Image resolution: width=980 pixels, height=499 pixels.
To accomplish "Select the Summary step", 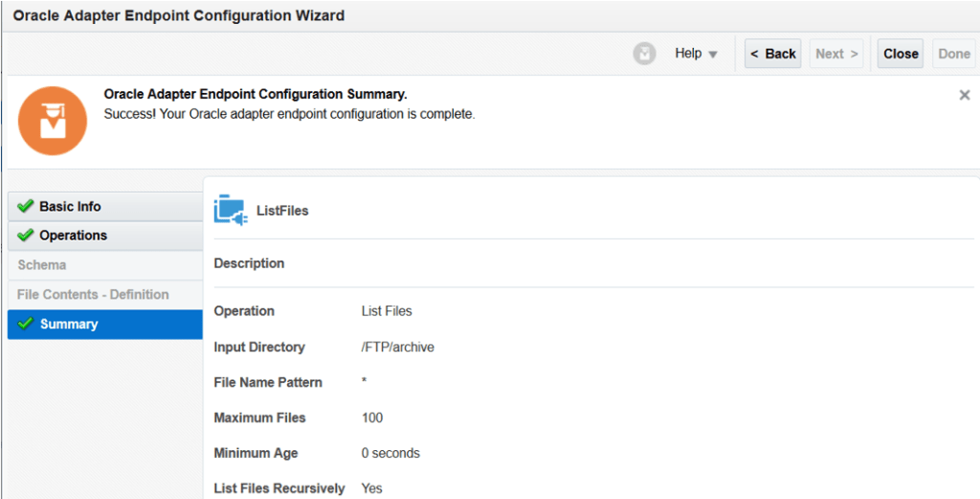I will pos(69,324).
